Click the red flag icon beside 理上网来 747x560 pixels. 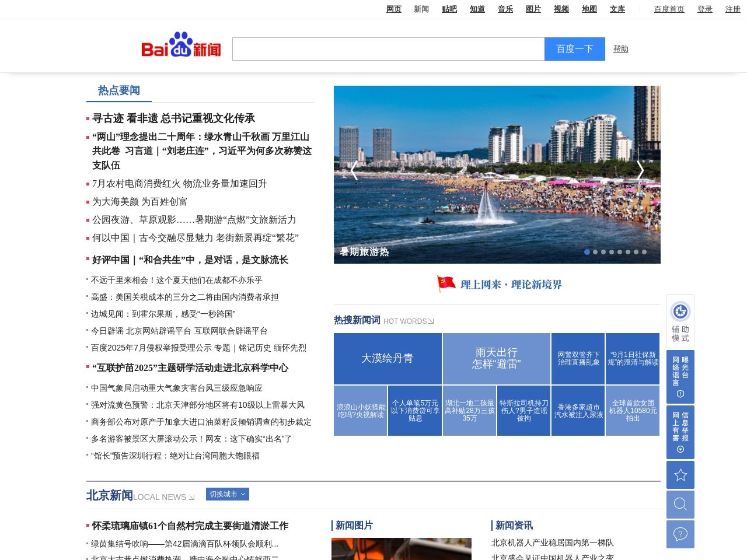445,284
